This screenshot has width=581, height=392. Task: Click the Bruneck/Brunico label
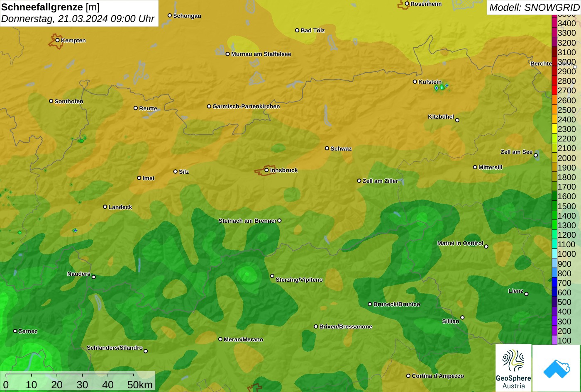pos(397,304)
